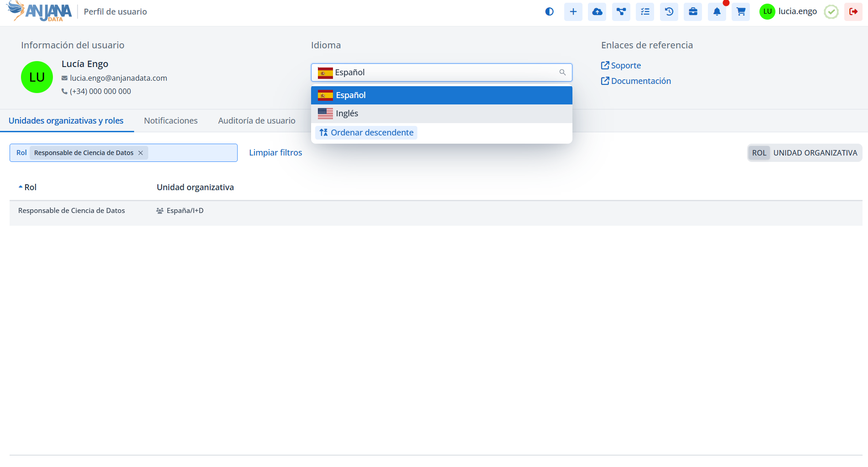This screenshot has height=467, width=868.
Task: Open the briefcase icon in the header
Action: (x=693, y=12)
